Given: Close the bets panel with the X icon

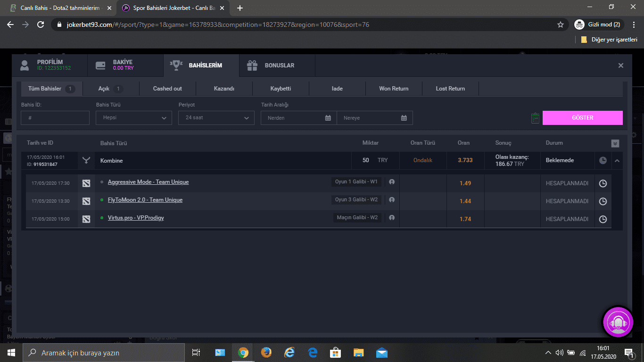Looking at the screenshot, I should coord(621,66).
